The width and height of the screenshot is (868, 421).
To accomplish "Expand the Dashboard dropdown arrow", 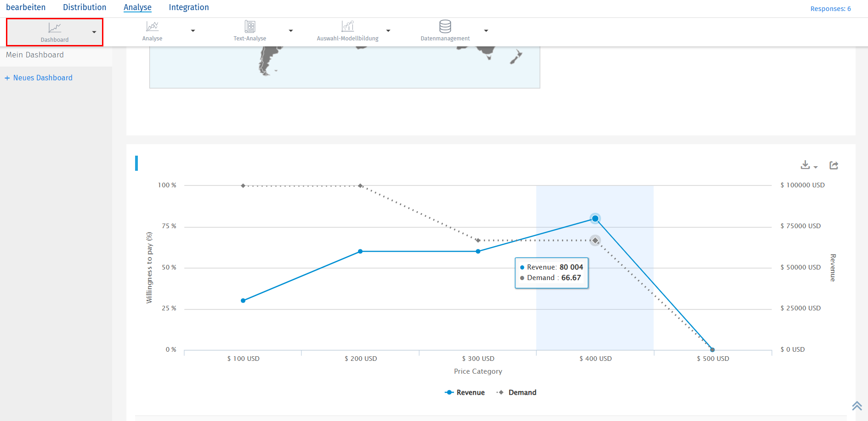I will (94, 32).
